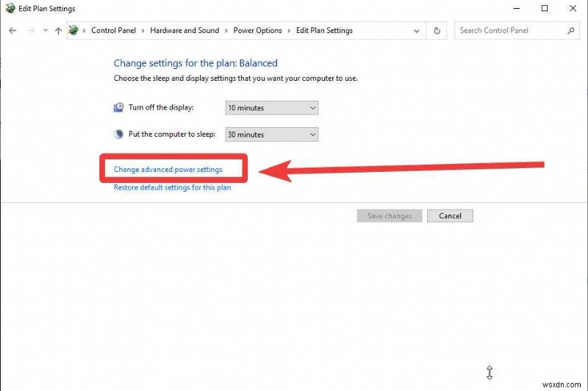The image size is (588, 391).
Task: Click the Edit Plan Settings breadcrumb
Action: click(324, 30)
